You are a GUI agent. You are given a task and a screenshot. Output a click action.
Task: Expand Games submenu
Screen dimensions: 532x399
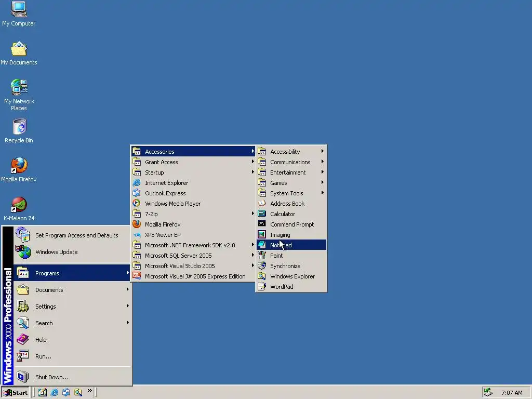pos(291,182)
